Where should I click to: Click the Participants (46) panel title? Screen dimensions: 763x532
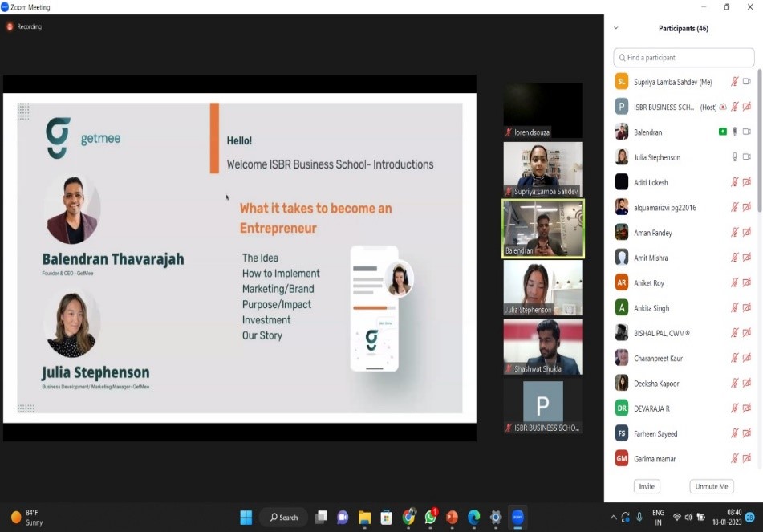pos(684,28)
